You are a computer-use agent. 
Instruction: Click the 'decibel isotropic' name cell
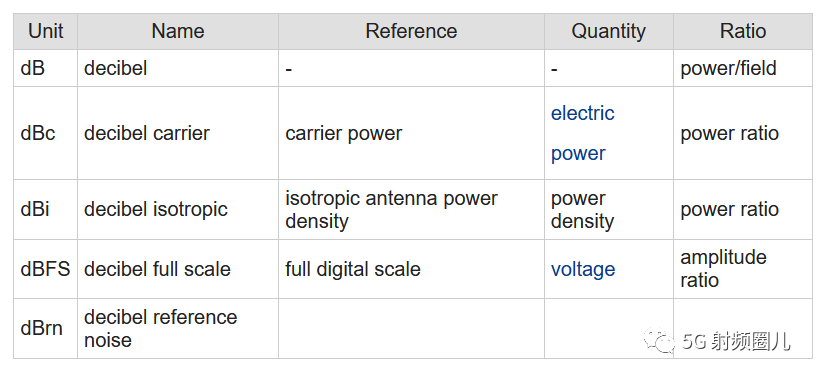pos(178,209)
